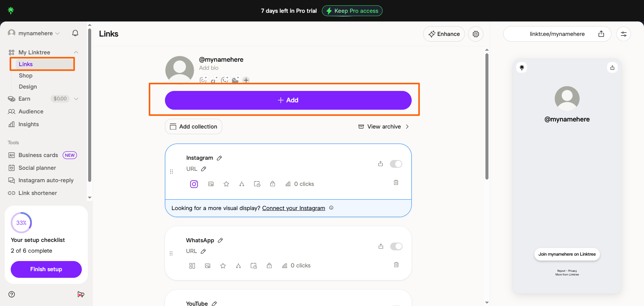Click Add bio under the username
Screen dimensions: 644x306
209,68
